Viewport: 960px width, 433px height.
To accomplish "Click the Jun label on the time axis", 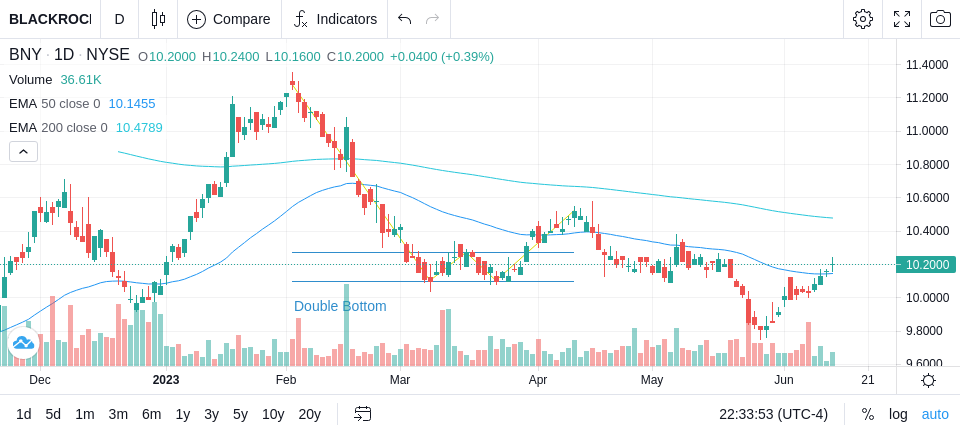I will coord(784,380).
